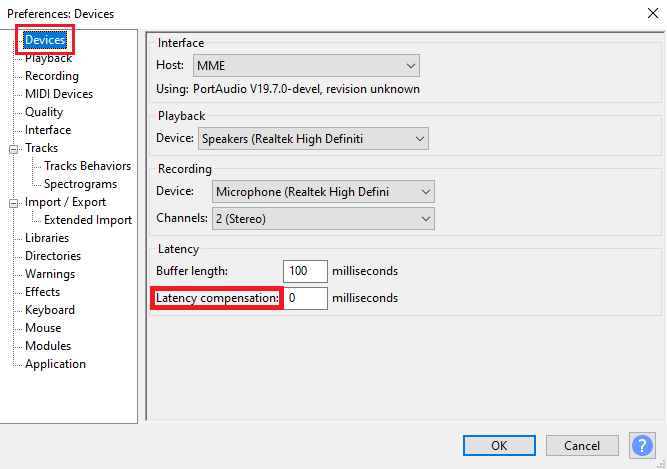
Task: Open the Effects preferences page
Action: pos(42,292)
